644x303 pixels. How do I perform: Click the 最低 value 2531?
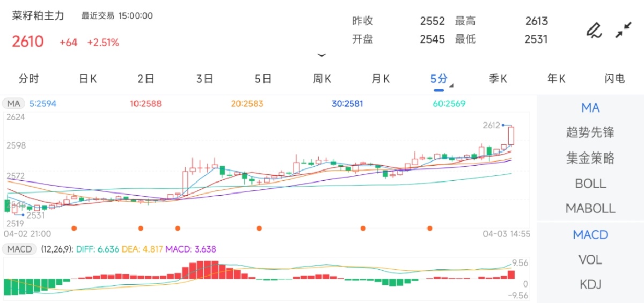536,39
